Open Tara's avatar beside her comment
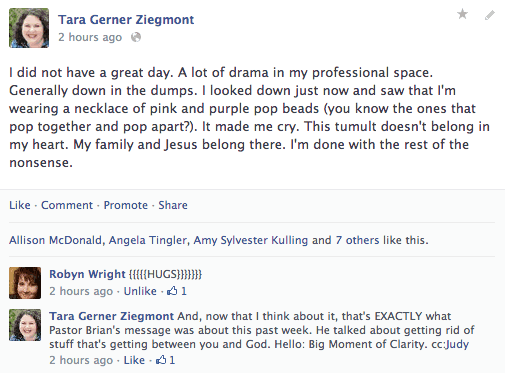This screenshot has height=373, width=505. [25, 325]
